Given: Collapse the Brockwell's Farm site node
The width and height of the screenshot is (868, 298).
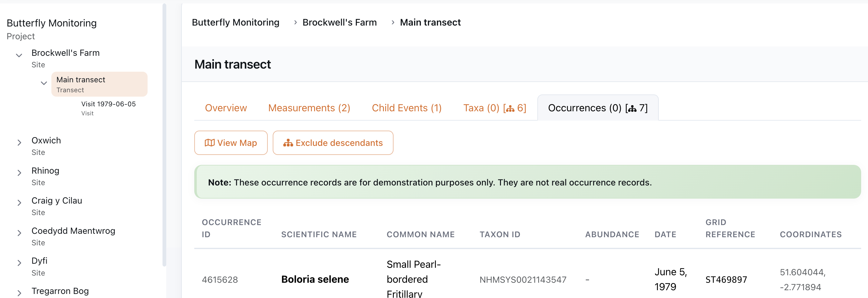Looking at the screenshot, I should pyautogui.click(x=19, y=56).
